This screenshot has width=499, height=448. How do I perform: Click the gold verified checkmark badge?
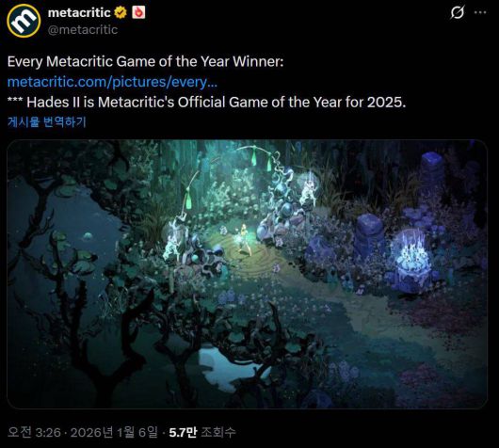[x=121, y=13]
